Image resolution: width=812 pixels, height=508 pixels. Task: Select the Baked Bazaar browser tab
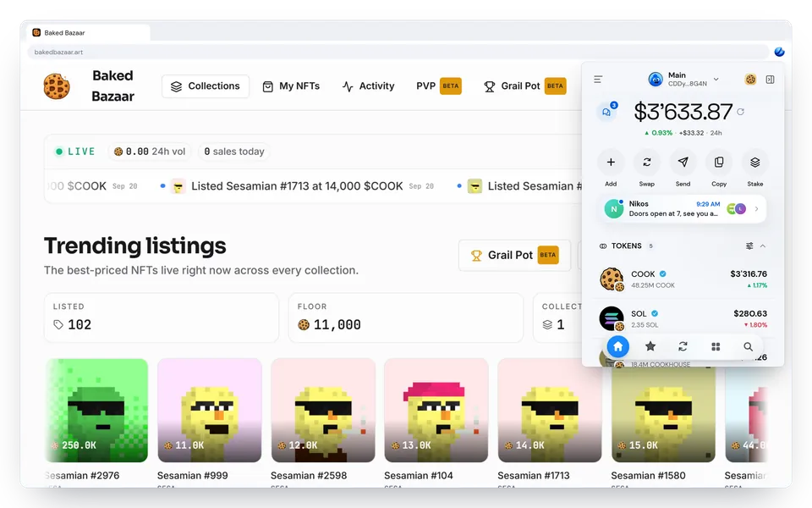(88, 33)
